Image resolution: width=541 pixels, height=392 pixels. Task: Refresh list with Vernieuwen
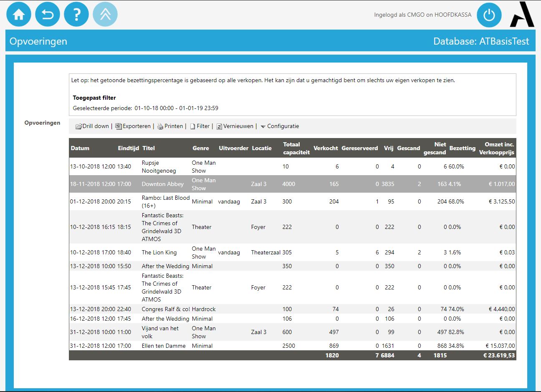click(x=238, y=126)
